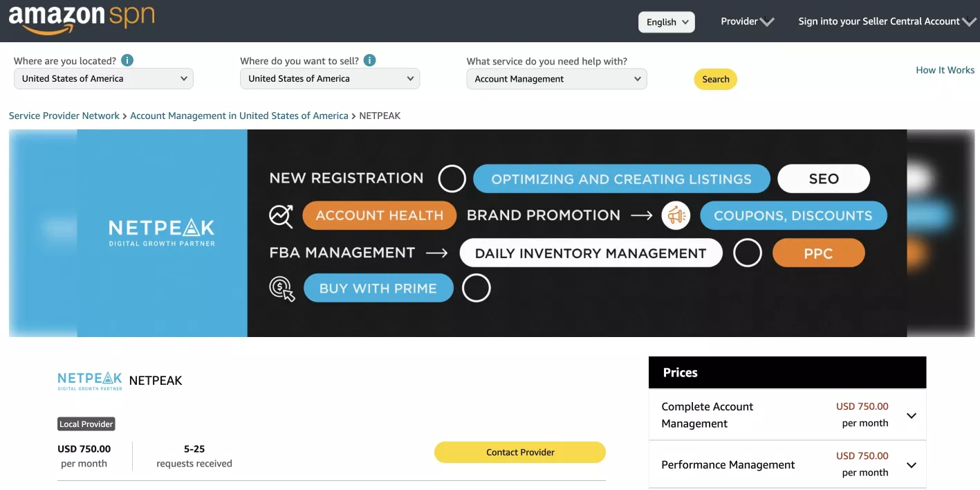Open the seller location country dropdown
This screenshot has height=490, width=980.
click(x=104, y=79)
